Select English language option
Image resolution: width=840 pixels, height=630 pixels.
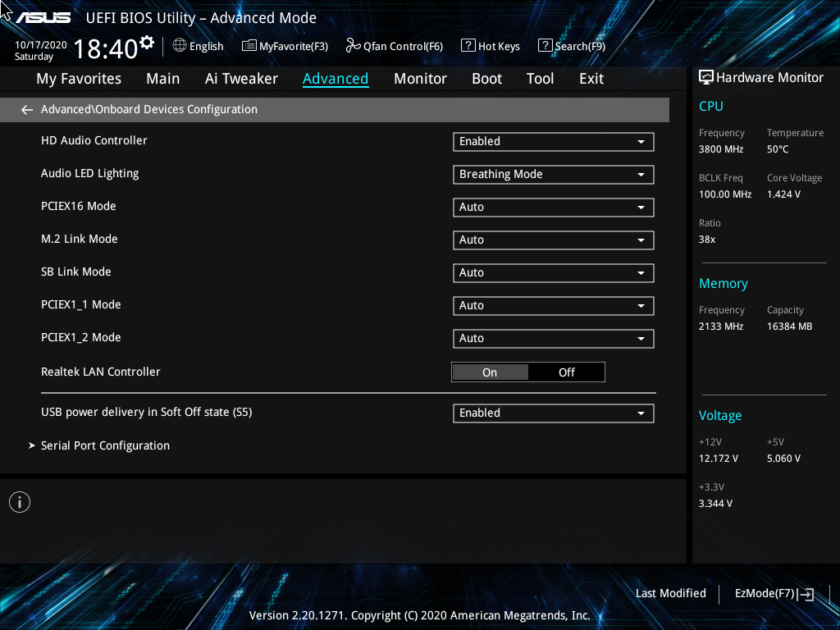[206, 46]
